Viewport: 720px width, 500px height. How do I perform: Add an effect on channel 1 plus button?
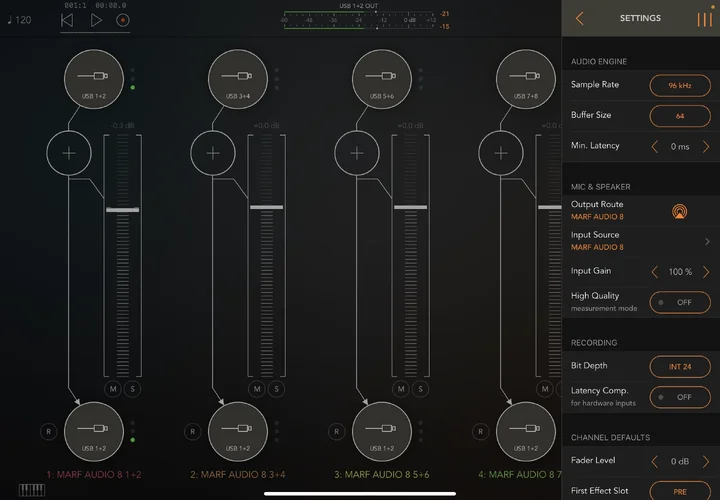tap(69, 153)
